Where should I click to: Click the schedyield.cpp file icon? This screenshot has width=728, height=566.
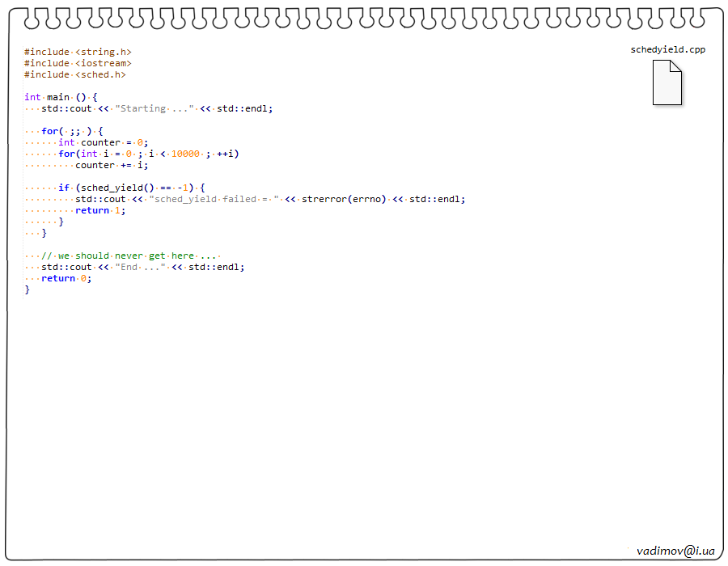tap(667, 82)
